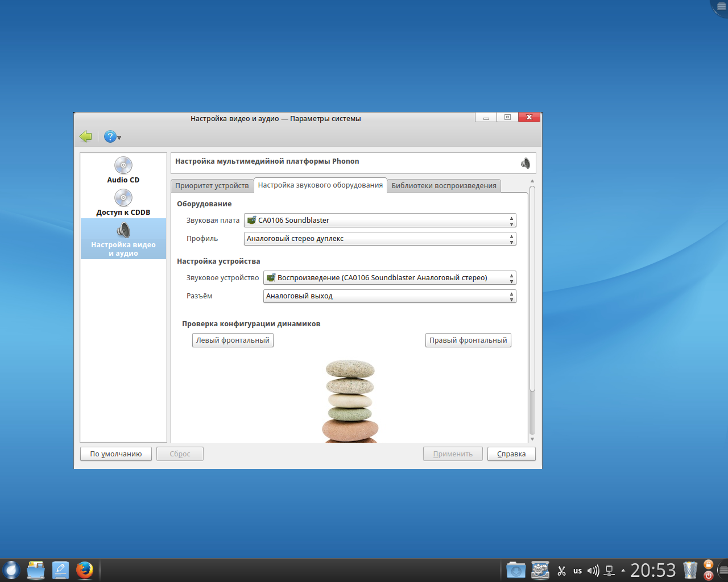Open the Профиль combo box
Viewport: 728px width, 582px height.
(x=380, y=239)
